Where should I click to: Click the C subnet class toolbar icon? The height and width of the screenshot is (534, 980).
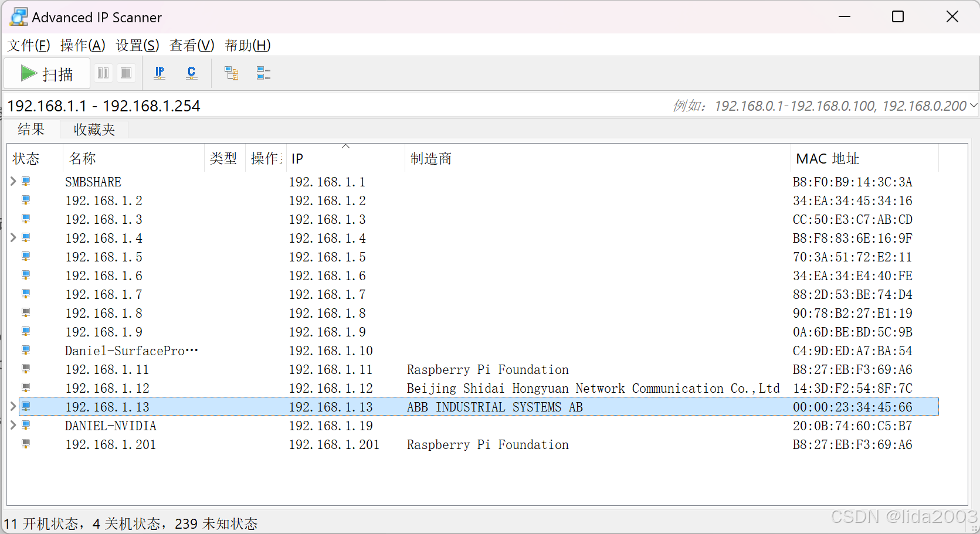(191, 73)
